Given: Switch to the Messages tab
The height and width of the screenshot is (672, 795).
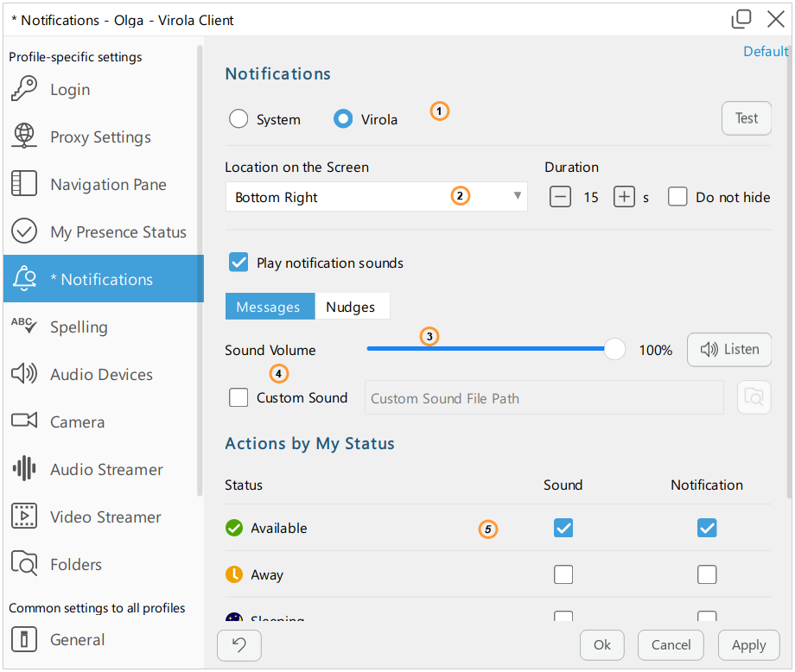Looking at the screenshot, I should [270, 306].
